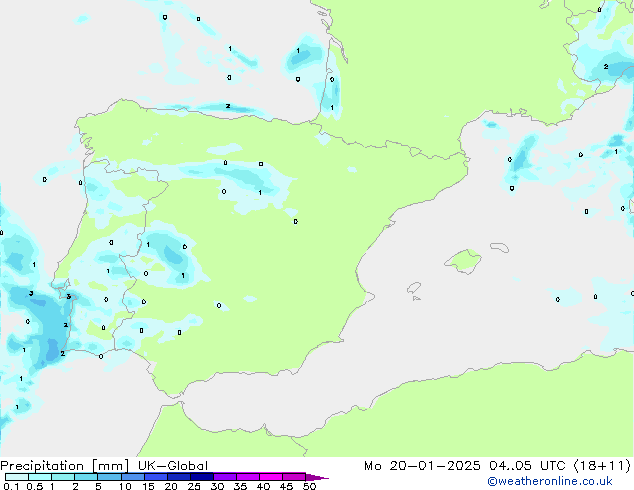Click the '0.5' legend scale label
This screenshot has height=490, width=634.
click(34, 486)
